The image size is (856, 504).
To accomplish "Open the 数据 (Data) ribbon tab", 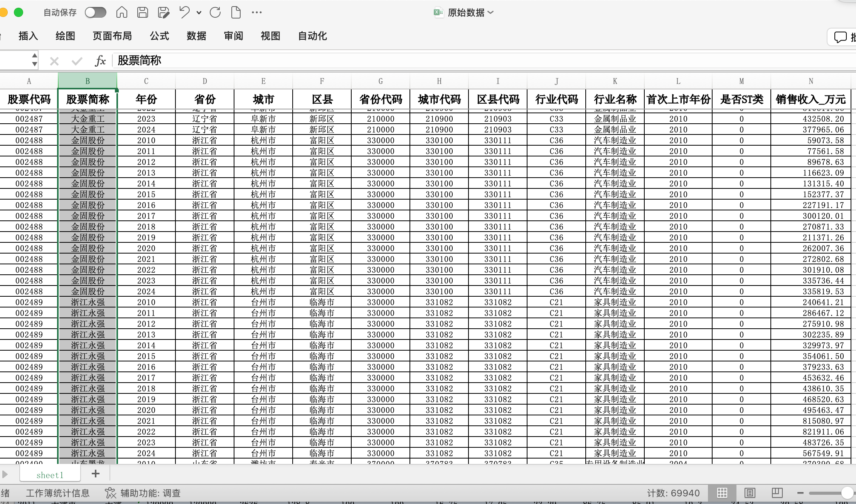I will (196, 36).
